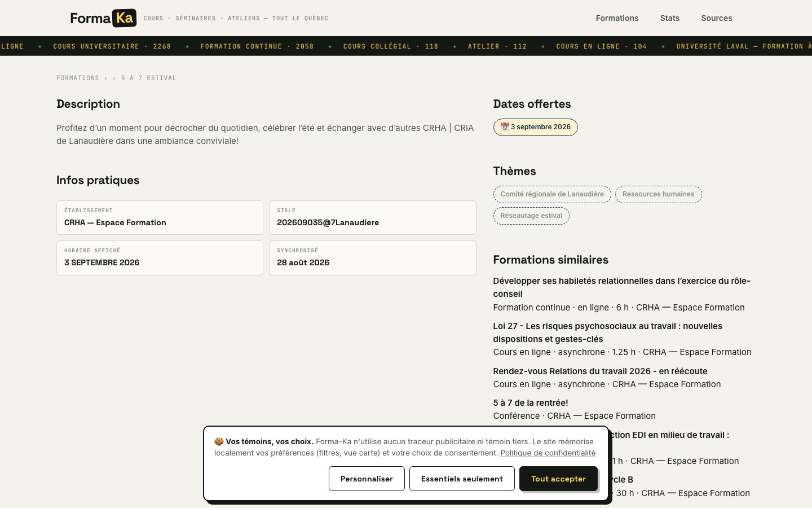Click Tout accepter button
Image resolution: width=812 pixels, height=508 pixels.
[x=558, y=479]
